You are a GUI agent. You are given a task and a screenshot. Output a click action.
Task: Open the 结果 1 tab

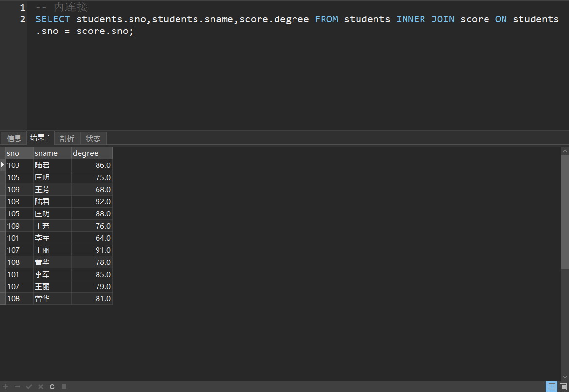[40, 138]
